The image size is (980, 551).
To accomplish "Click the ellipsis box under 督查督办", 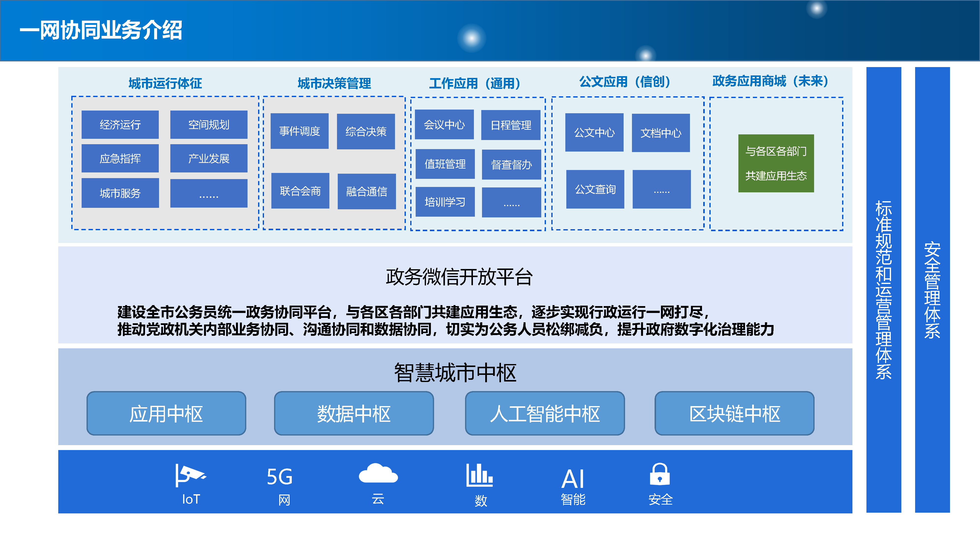I will [x=511, y=202].
